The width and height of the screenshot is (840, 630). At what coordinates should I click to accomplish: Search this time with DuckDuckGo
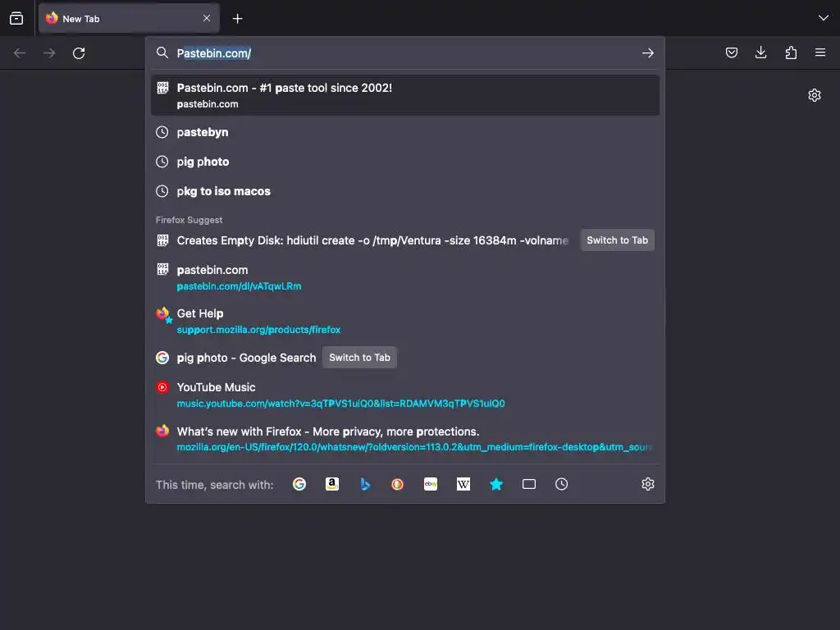[398, 484]
